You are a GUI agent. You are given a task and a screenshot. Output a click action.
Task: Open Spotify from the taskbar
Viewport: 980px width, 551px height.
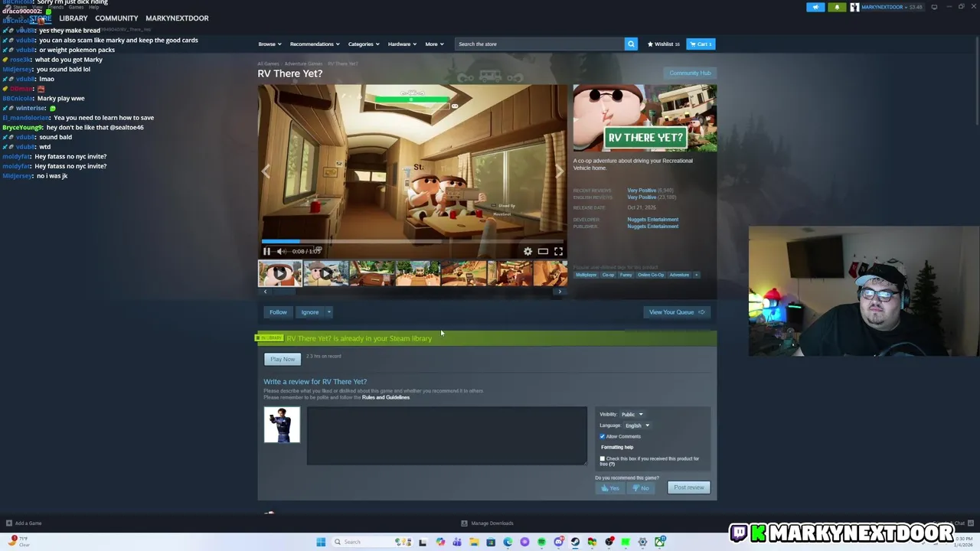pyautogui.click(x=541, y=542)
